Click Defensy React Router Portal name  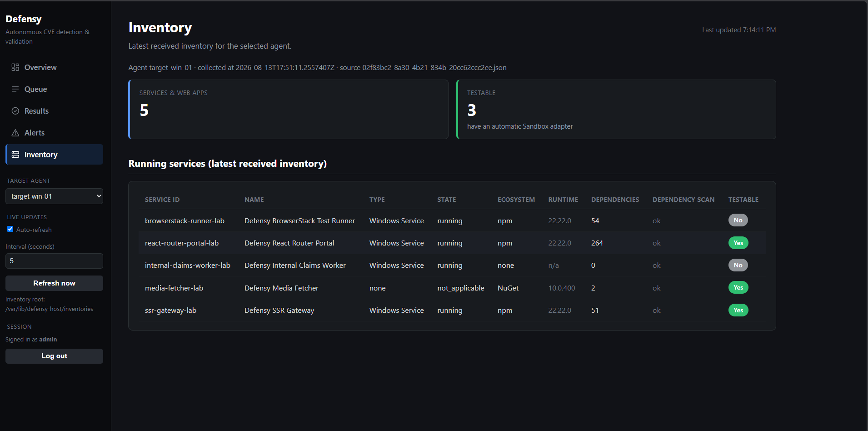click(289, 243)
